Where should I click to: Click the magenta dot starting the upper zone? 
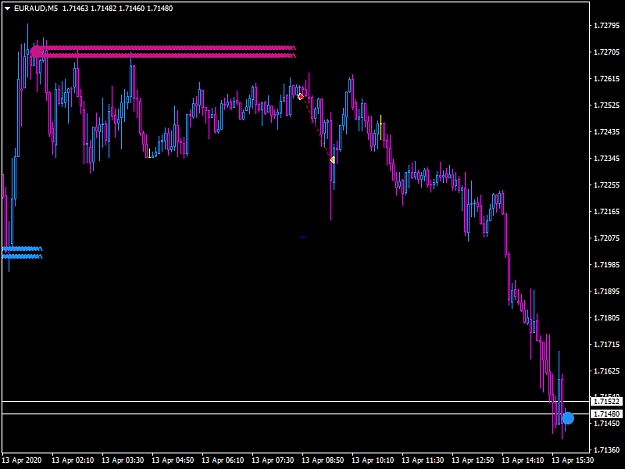click(36, 52)
